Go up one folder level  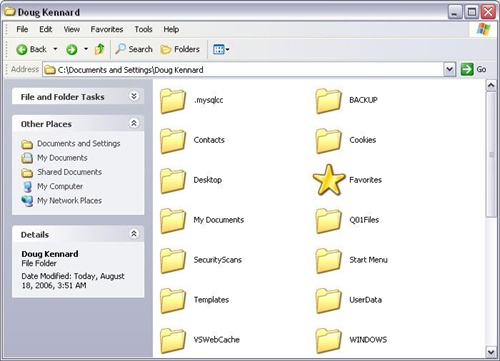click(100, 49)
